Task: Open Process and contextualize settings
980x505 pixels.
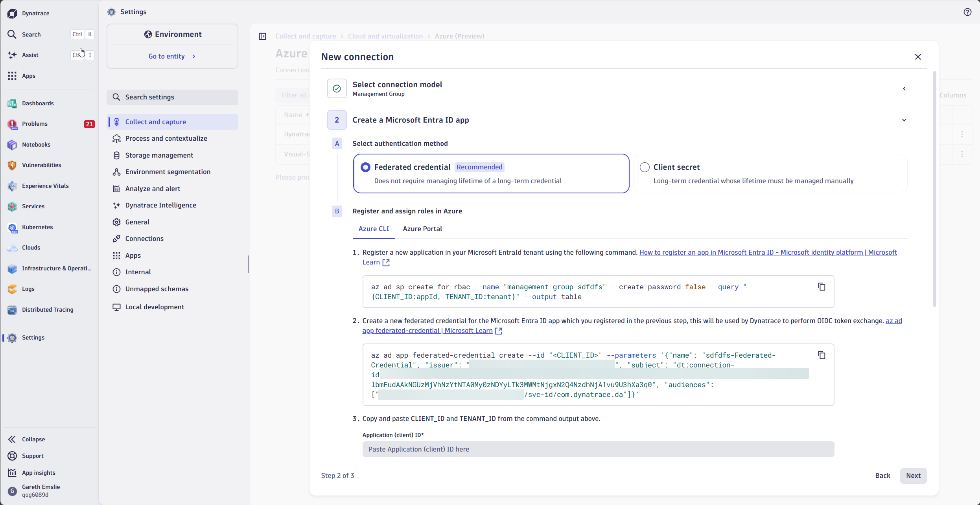Action: (173, 139)
